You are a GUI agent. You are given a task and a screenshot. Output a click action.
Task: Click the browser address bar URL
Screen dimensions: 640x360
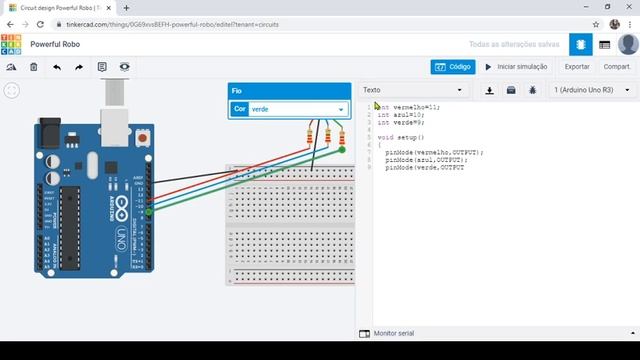tap(172, 24)
